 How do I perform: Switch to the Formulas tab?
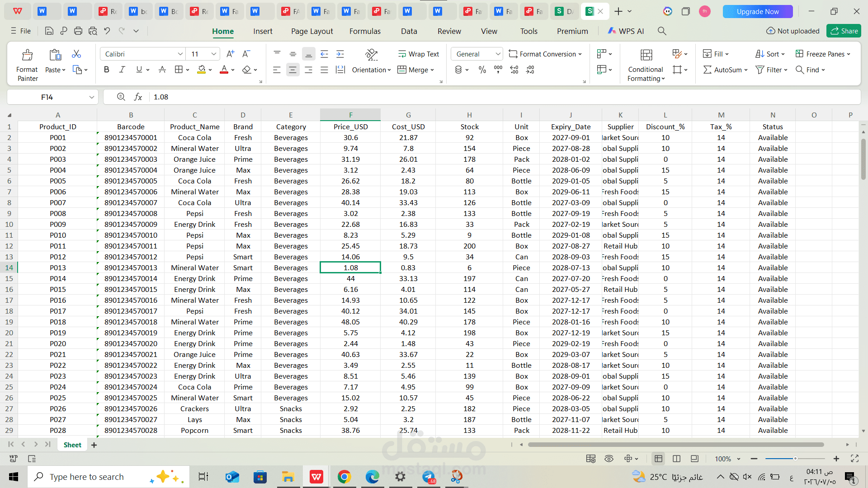(365, 31)
